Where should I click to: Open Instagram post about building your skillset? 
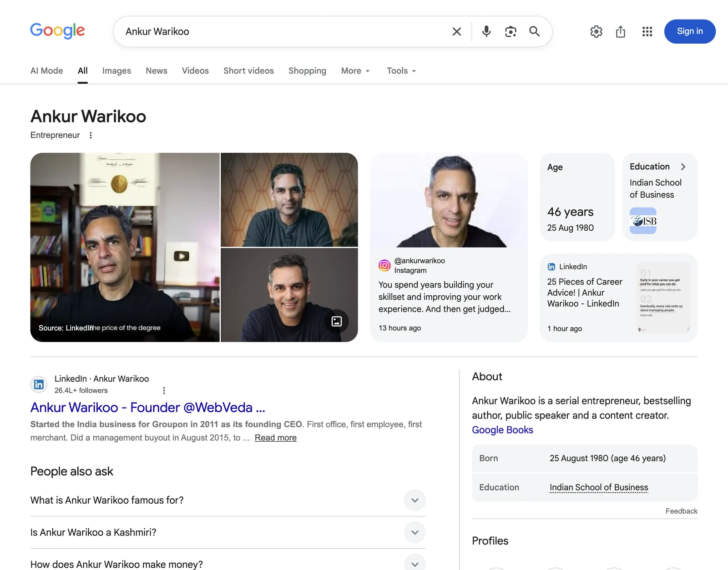445,297
